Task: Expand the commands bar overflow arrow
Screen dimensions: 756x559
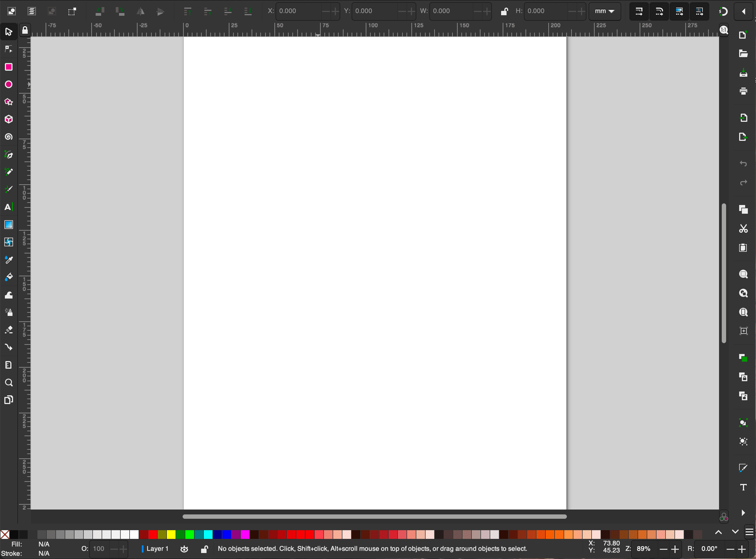Action: click(x=743, y=513)
